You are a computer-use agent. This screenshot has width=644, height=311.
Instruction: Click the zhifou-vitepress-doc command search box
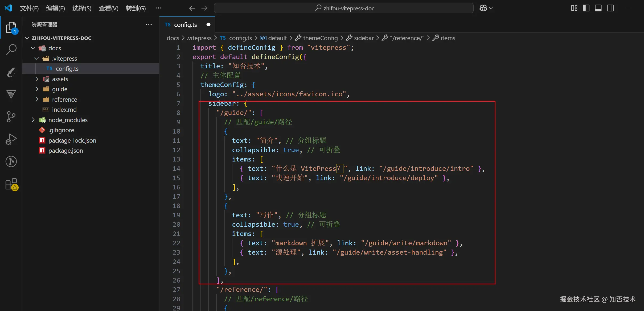pyautogui.click(x=343, y=8)
